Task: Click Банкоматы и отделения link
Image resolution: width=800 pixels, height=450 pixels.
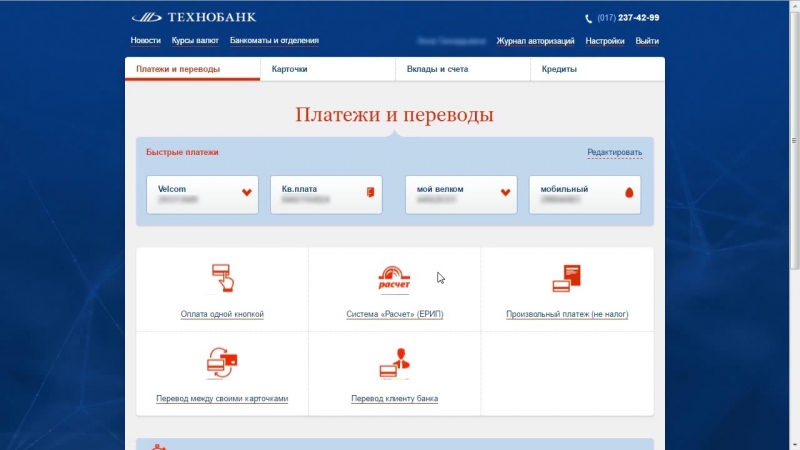Action: [274, 41]
